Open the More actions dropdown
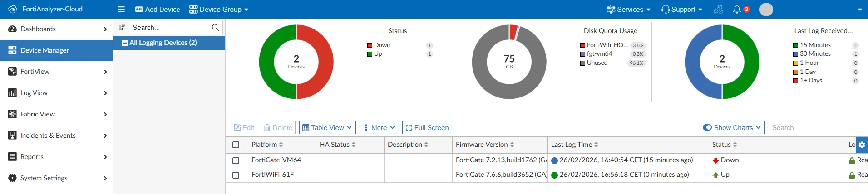 point(379,128)
